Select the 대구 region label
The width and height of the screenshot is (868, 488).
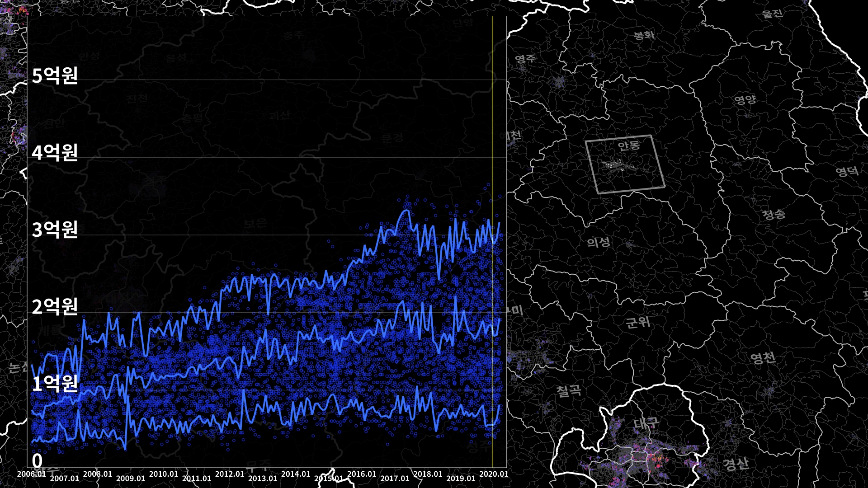click(646, 423)
